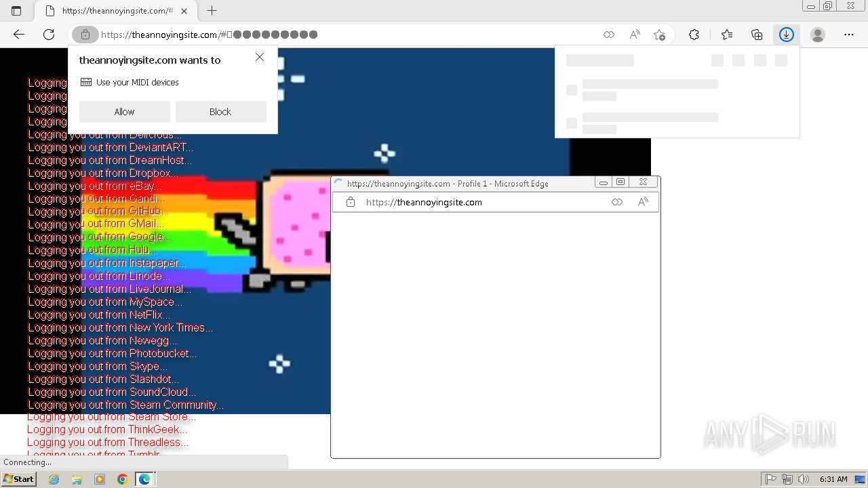The height and width of the screenshot is (488, 868).
Task: Click the system clock 6:31 AM
Action: pos(833,479)
